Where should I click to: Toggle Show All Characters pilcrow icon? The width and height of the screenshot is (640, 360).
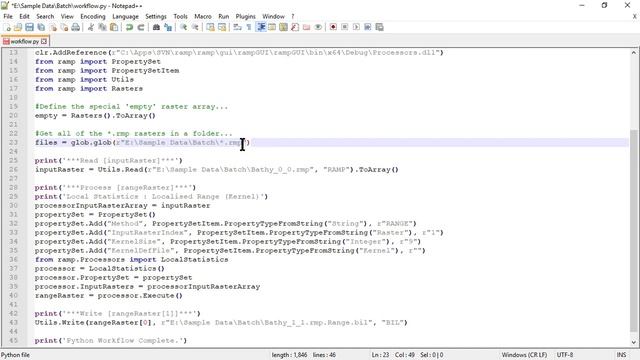249,27
